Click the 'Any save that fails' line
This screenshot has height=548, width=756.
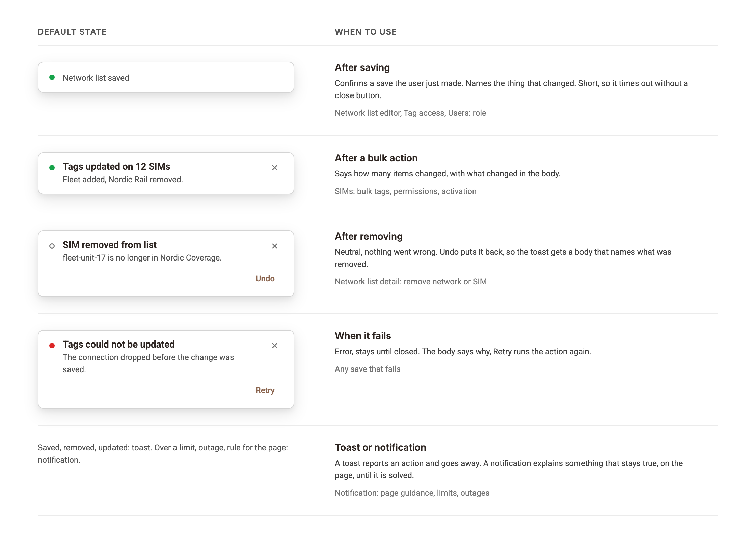pos(368,369)
